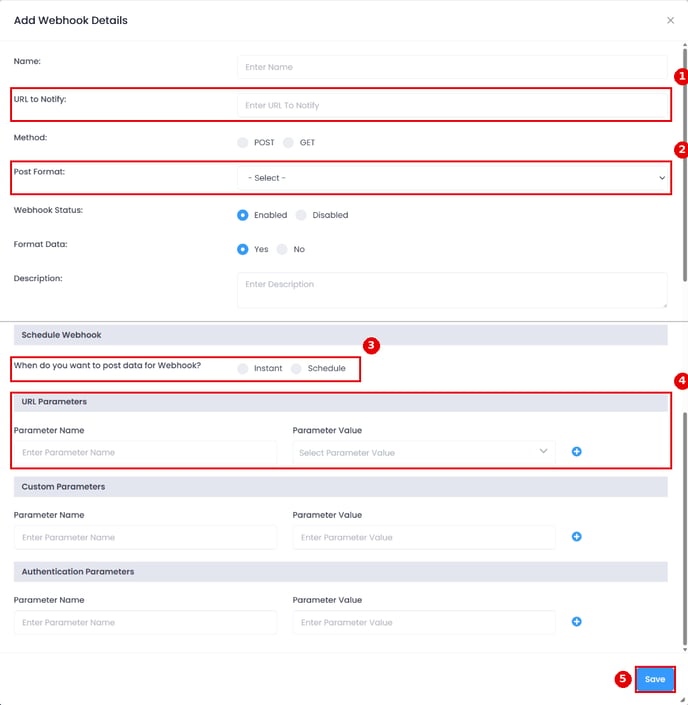
Task: Select Schedule webhook posting option
Action: pyautogui.click(x=296, y=369)
